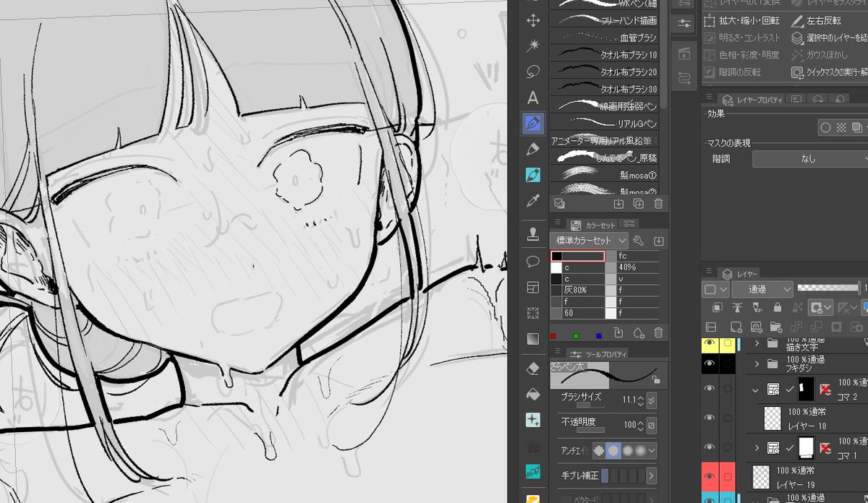This screenshot has width=868, height=503.
Task: Click 拡大・縮小・回転 transform button
Action: coord(743,22)
